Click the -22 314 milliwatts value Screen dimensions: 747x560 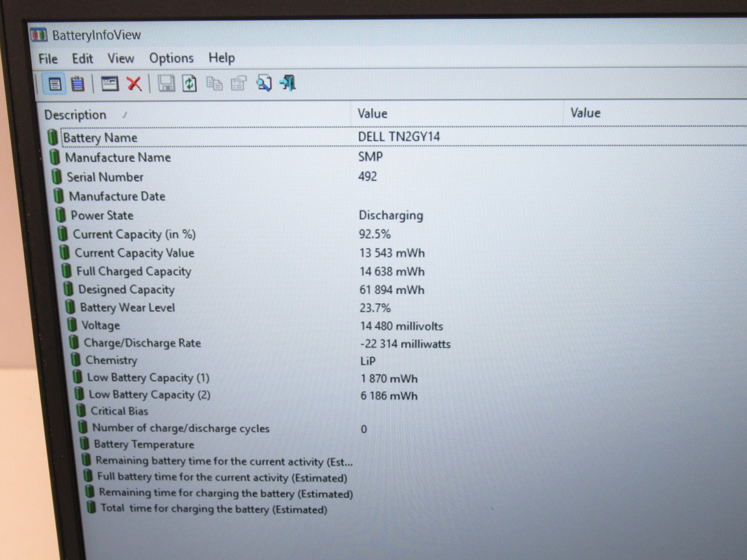406,344
